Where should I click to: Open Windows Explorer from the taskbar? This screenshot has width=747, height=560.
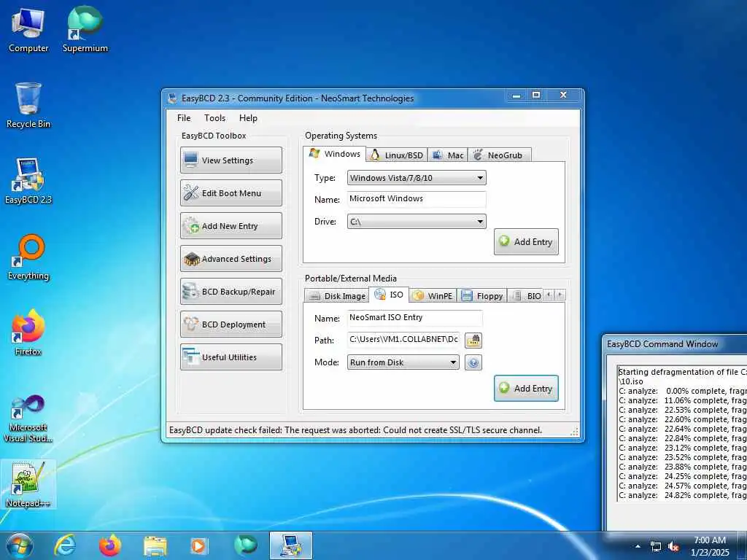[x=155, y=545]
